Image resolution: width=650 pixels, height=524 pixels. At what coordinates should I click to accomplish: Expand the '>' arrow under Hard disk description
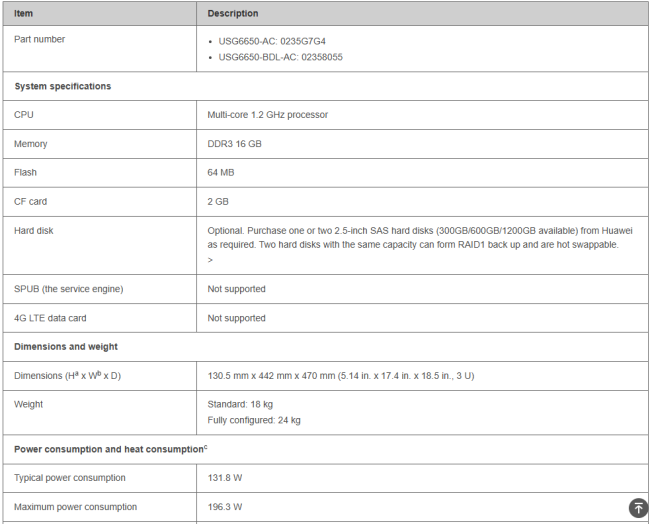210,260
